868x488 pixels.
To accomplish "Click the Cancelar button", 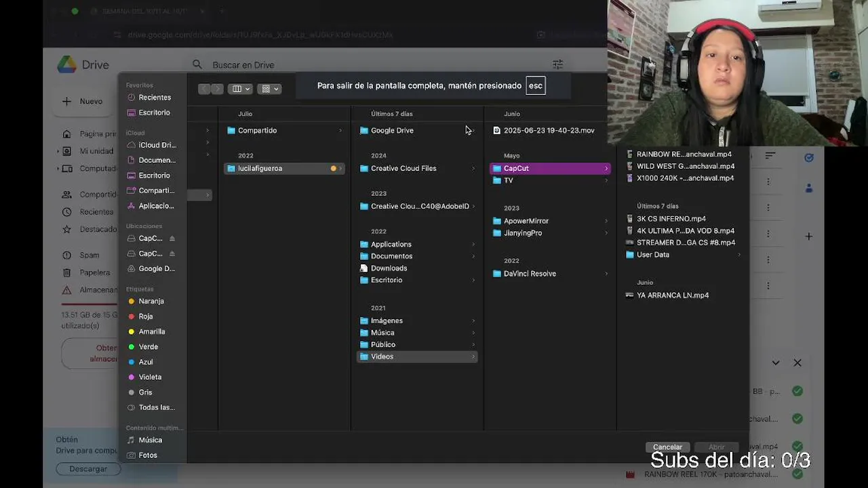I will point(667,447).
